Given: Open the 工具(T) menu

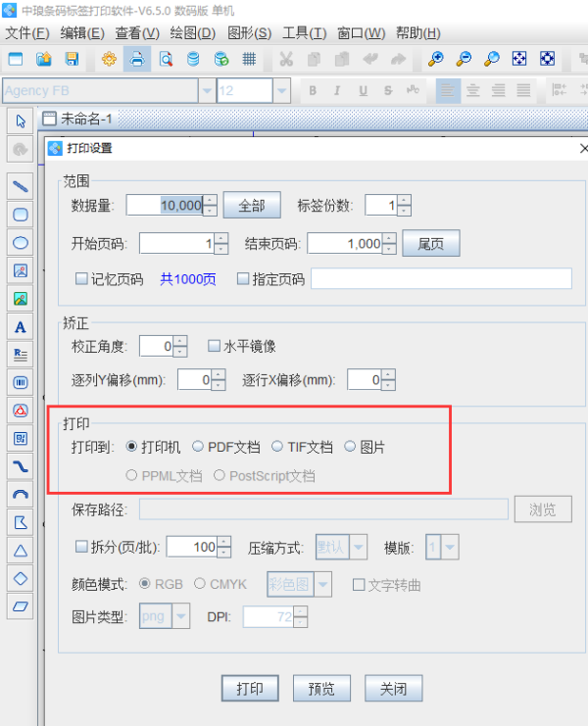Looking at the screenshot, I should click(x=304, y=33).
